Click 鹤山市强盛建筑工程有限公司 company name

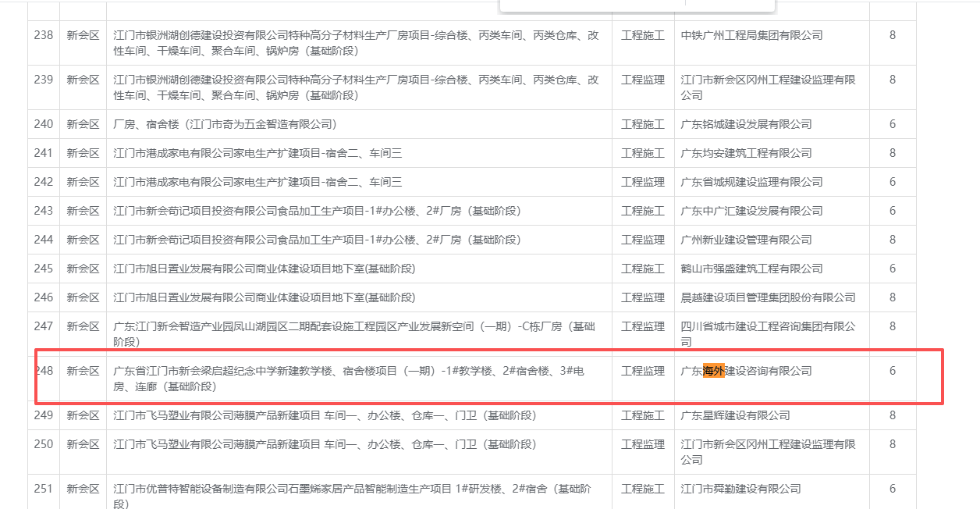(x=751, y=269)
